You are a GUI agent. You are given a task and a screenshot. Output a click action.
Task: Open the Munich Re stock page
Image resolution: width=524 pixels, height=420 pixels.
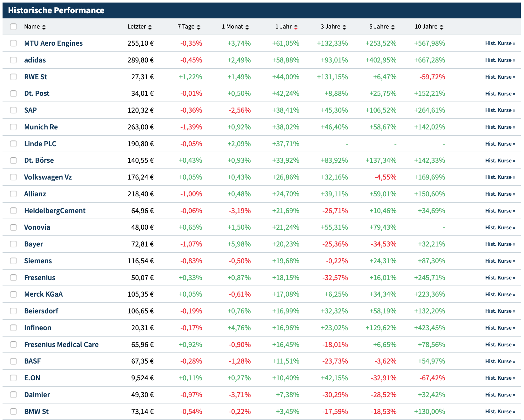click(x=41, y=127)
